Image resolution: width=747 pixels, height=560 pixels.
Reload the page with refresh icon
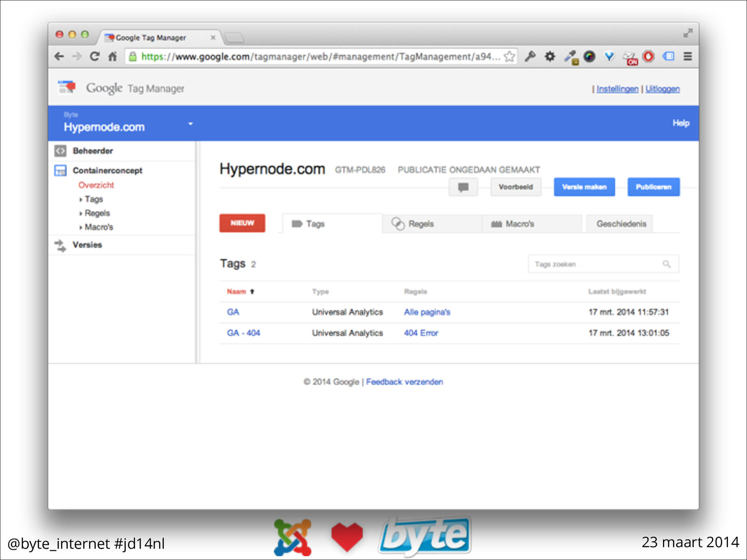[x=95, y=56]
